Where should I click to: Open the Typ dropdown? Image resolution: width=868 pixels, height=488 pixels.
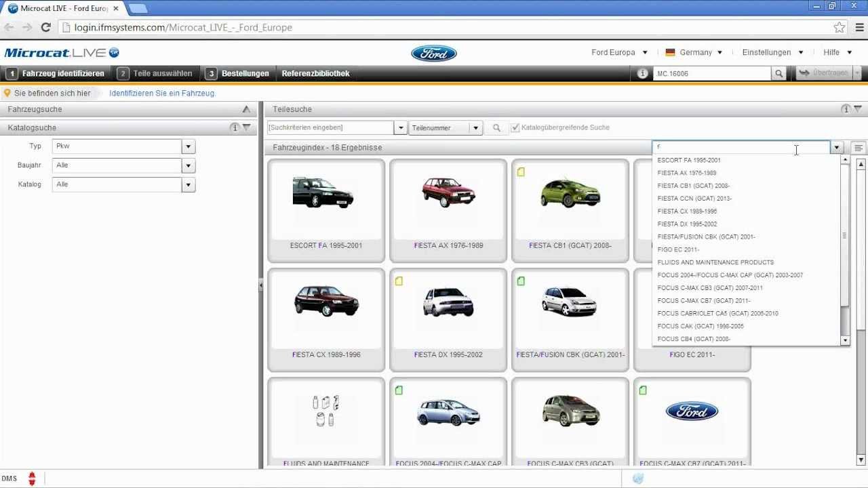189,146
